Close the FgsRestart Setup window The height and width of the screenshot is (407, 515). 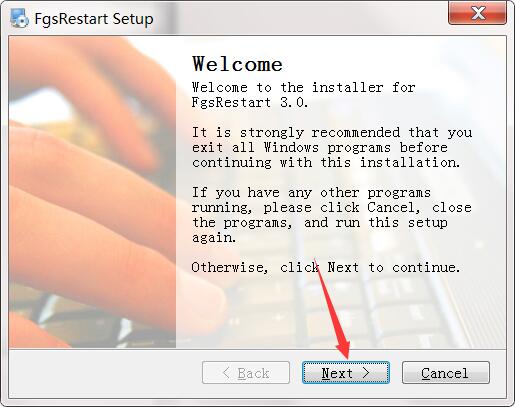click(477, 13)
